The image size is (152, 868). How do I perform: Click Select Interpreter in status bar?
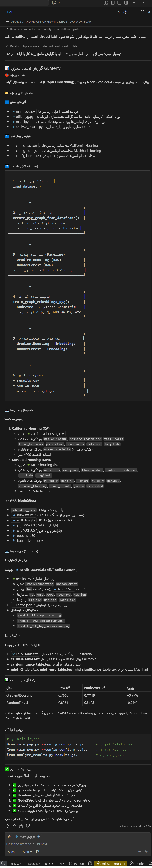coord(111,863)
